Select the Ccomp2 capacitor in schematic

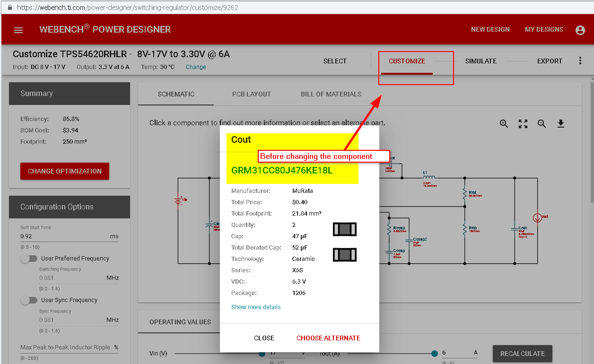(409, 241)
